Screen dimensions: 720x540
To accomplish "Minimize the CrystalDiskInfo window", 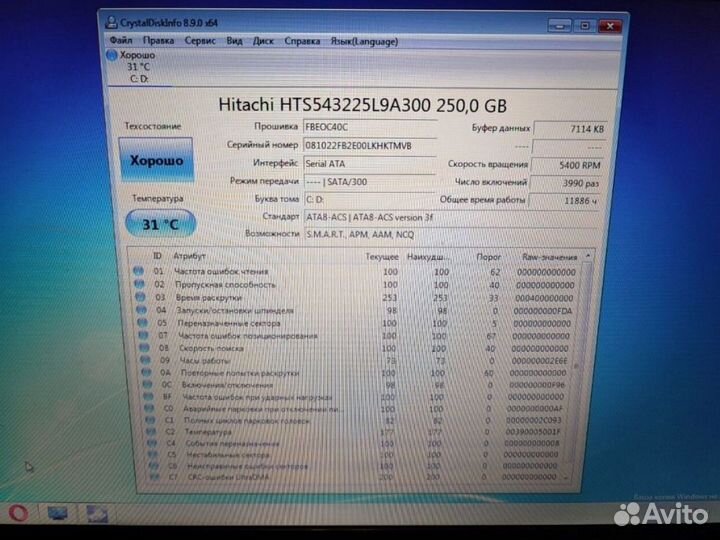I will point(560,26).
